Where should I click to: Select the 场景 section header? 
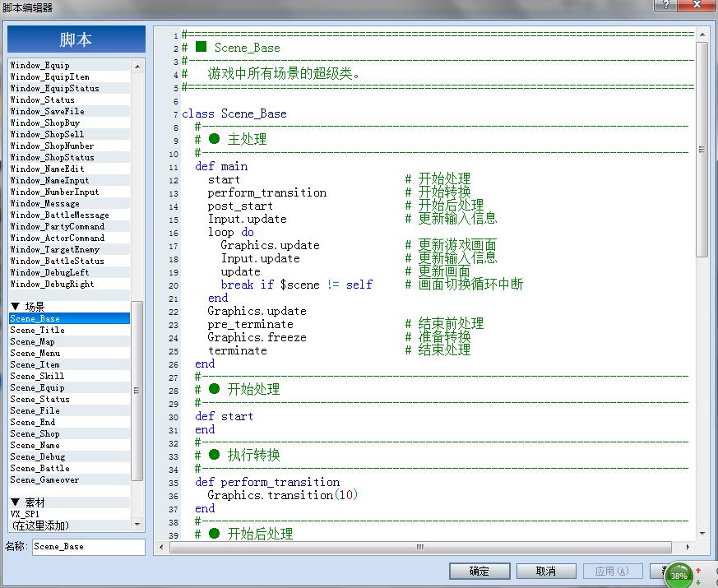[x=70, y=307]
